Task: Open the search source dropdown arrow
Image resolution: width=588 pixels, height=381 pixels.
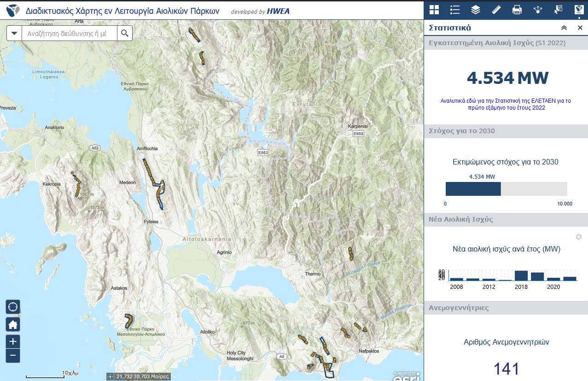Action: pos(15,34)
